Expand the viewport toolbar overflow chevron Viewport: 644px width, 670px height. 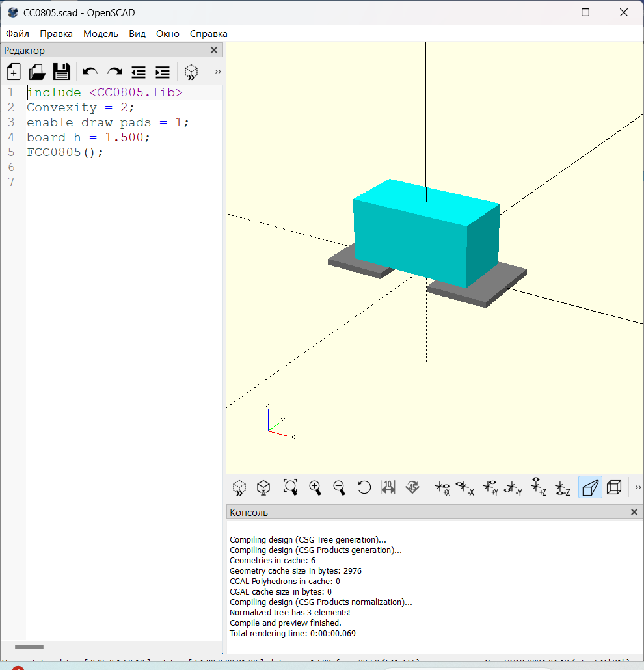pyautogui.click(x=637, y=487)
